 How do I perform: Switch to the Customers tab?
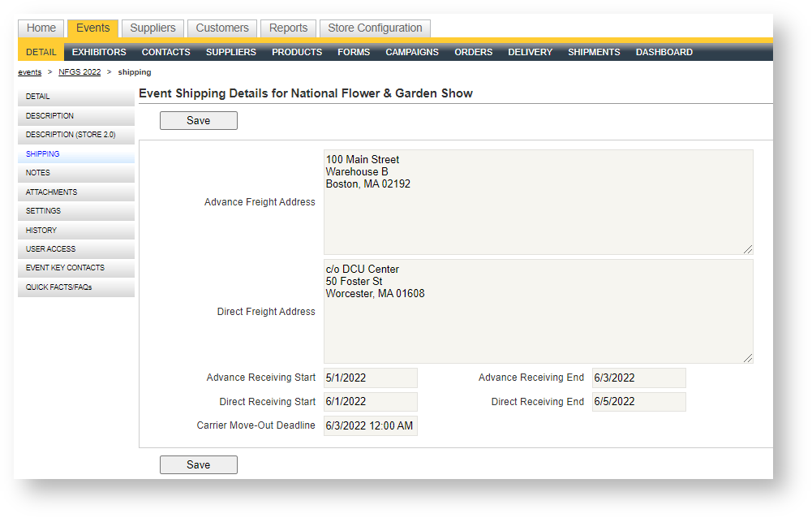pyautogui.click(x=222, y=28)
